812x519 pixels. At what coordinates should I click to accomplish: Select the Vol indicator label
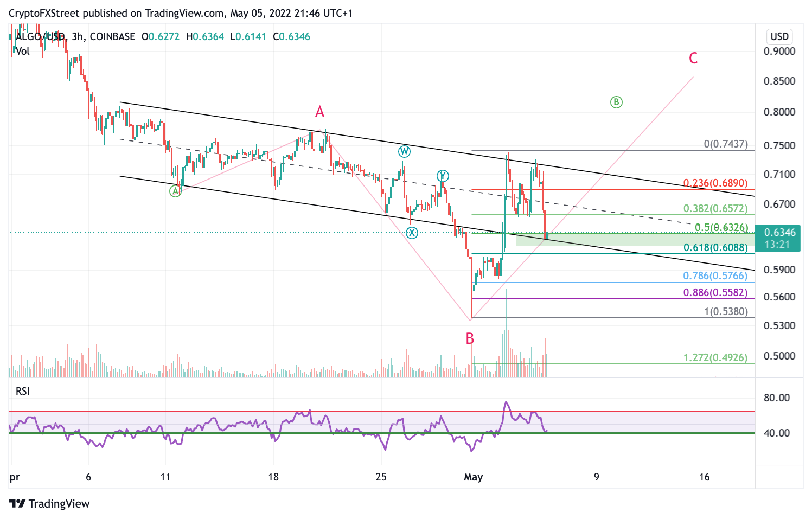point(22,52)
